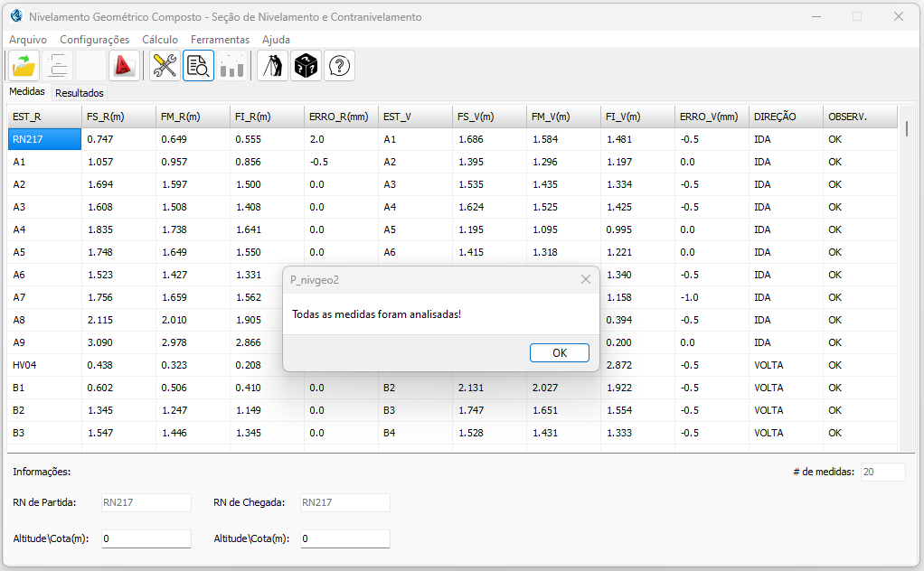
Task: Click the surveyor with tripod icon
Action: pos(272,65)
